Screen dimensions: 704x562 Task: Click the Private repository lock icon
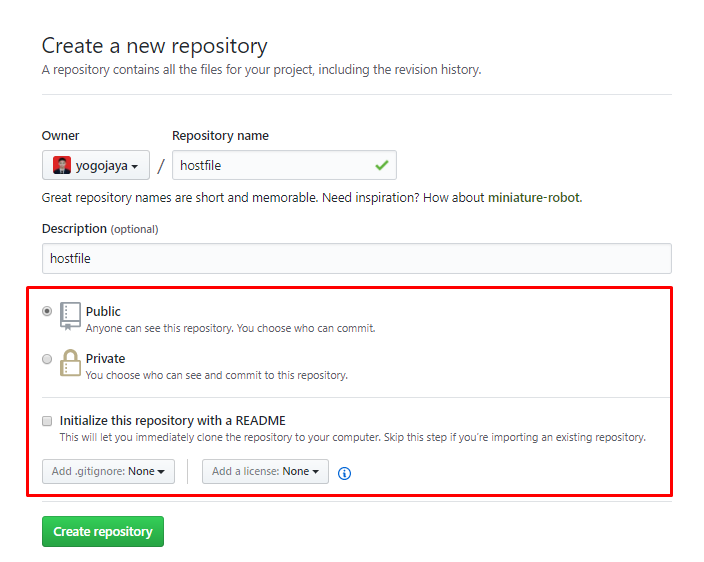[70, 362]
